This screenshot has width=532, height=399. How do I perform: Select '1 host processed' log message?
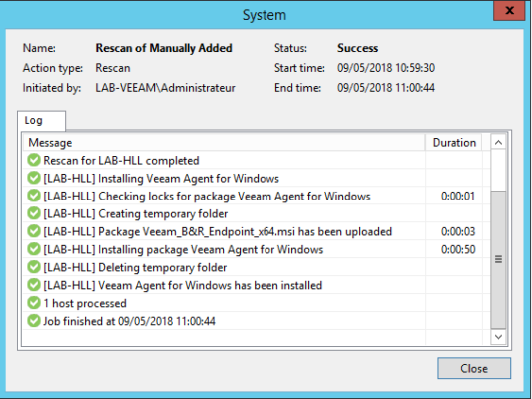click(x=85, y=304)
